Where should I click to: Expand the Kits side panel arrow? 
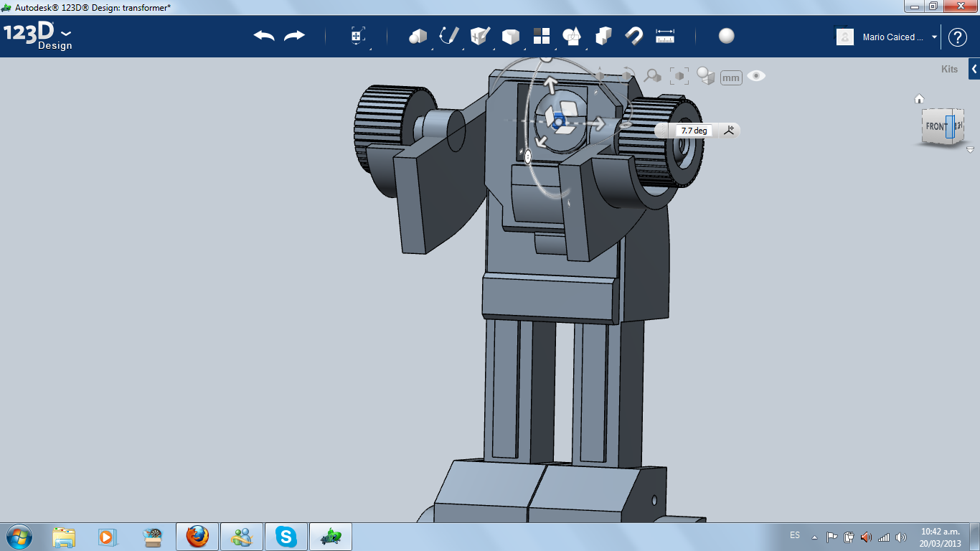[x=974, y=69]
